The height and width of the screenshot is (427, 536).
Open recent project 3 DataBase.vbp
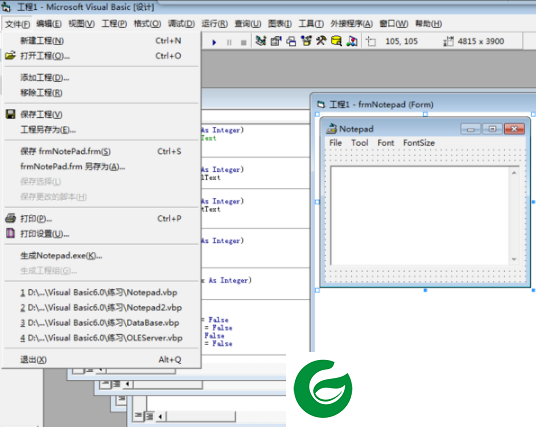point(101,322)
